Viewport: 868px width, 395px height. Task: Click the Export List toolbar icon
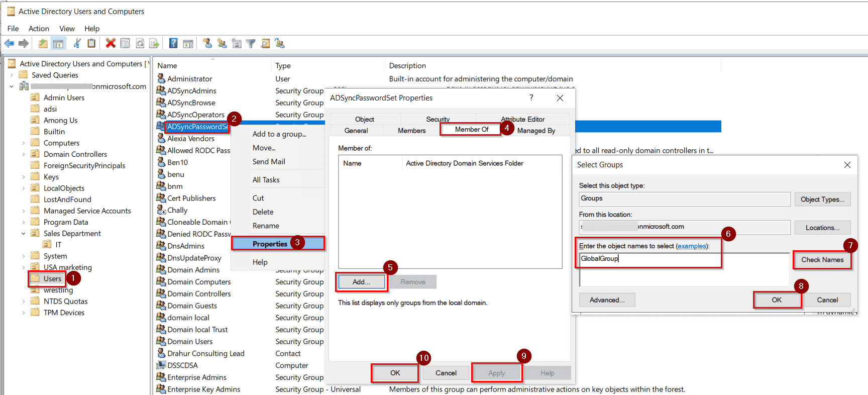point(154,44)
